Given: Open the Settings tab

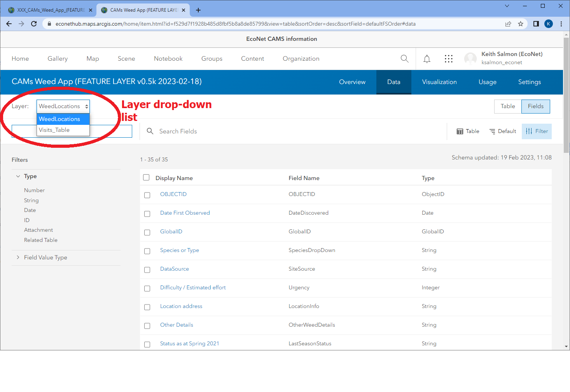Looking at the screenshot, I should [530, 82].
